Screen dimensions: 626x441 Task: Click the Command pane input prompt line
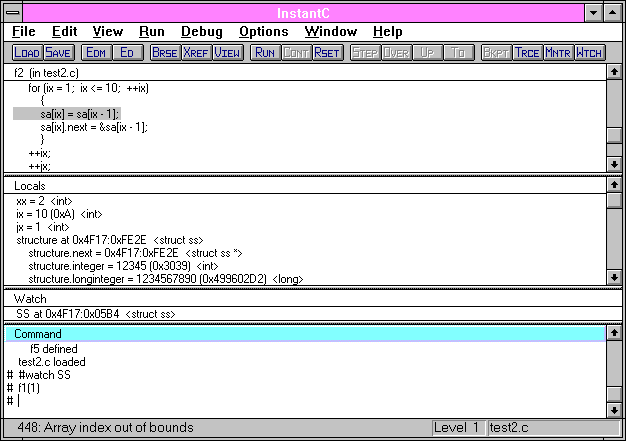tap(100, 401)
